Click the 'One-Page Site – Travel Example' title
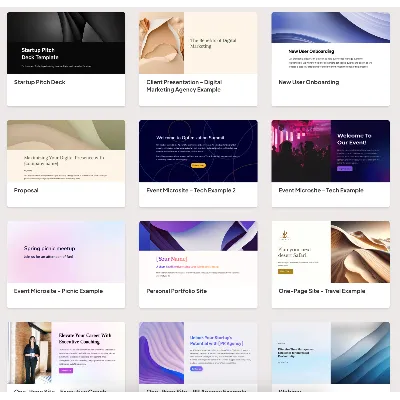The width and height of the screenshot is (400, 400). [322, 291]
